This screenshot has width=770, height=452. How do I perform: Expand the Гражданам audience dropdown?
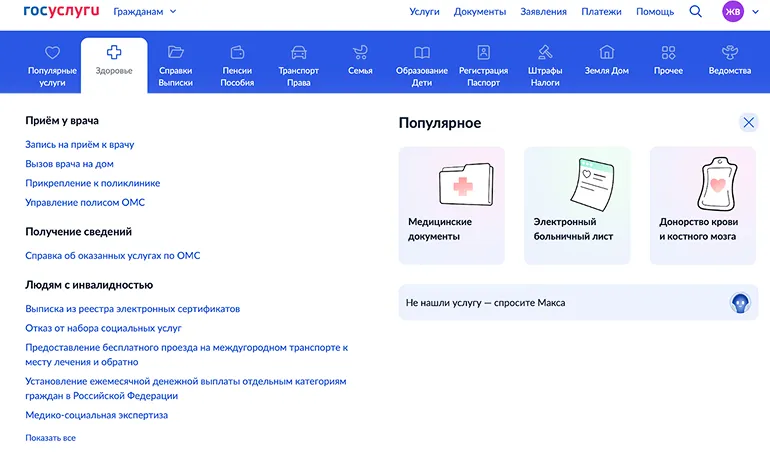(145, 11)
